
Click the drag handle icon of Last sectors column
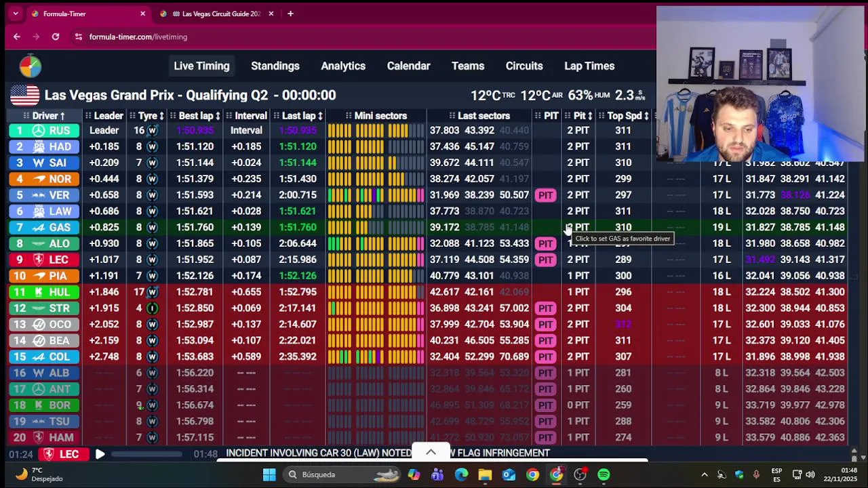point(452,116)
